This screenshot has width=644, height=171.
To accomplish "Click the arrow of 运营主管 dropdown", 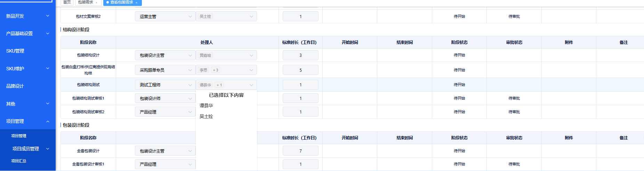I will tap(190, 16).
